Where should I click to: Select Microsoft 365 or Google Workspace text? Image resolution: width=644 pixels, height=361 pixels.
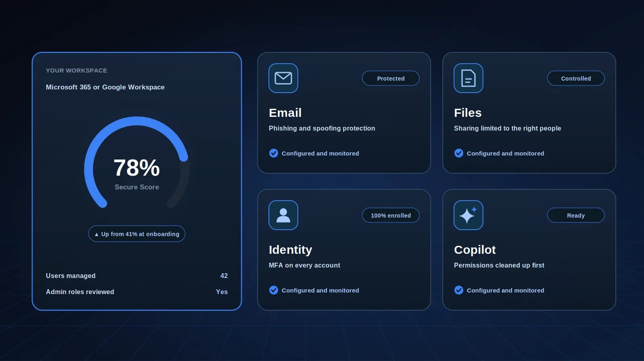[x=105, y=87]
